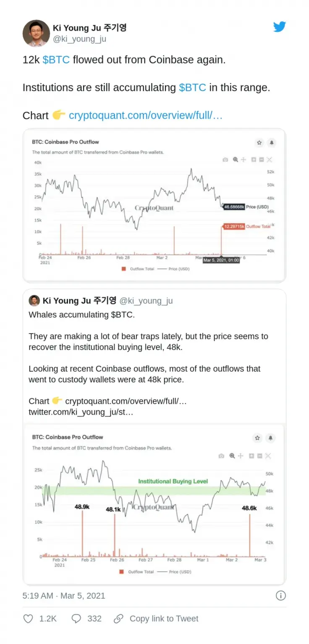
Task: Click the star favorite icon in top chart
Action: [x=259, y=143]
